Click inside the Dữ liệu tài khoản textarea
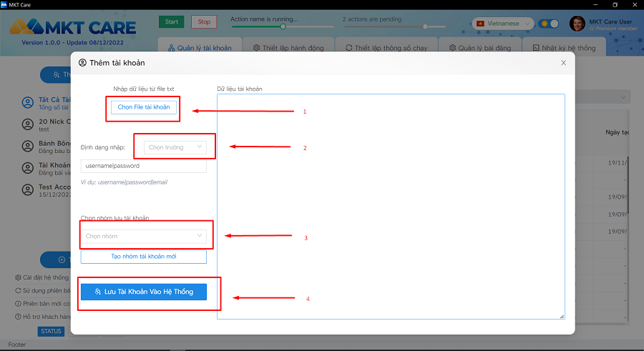This screenshot has height=351, width=644. tap(391, 207)
